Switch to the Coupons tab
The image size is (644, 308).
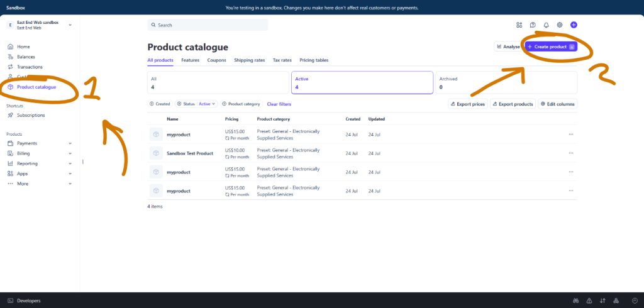coord(216,60)
